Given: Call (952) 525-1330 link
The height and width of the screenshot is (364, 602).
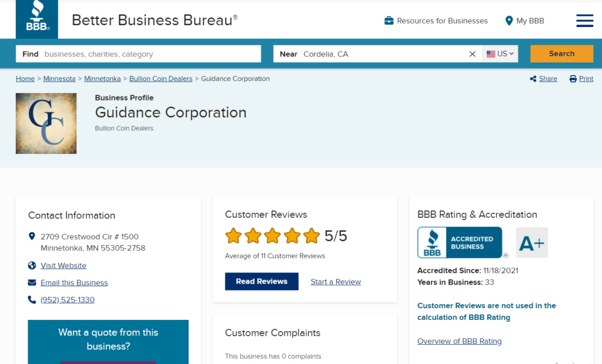Looking at the screenshot, I should click(x=68, y=300).
